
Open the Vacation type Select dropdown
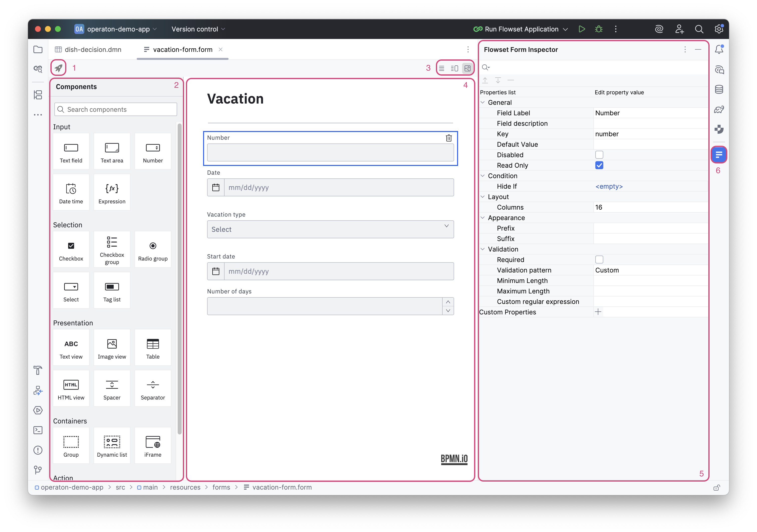click(330, 229)
